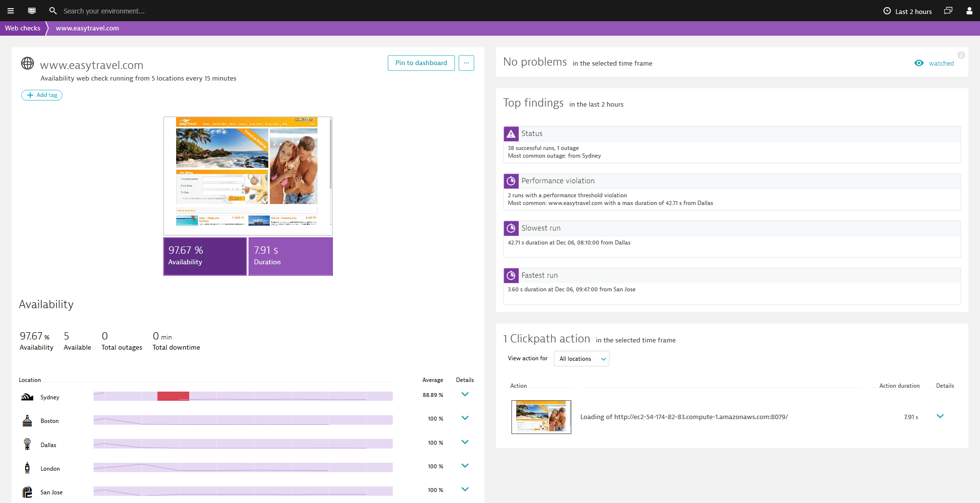Click the info icon in No problems panel
Viewport: 980px width, 503px height.
(961, 55)
